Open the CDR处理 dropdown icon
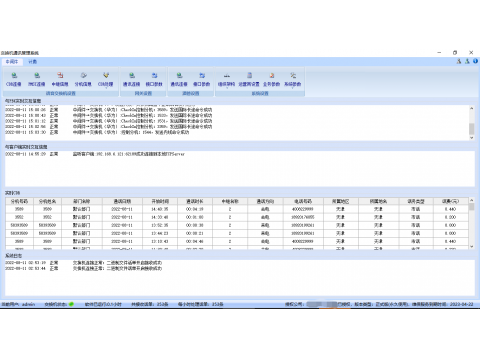 [106, 80]
